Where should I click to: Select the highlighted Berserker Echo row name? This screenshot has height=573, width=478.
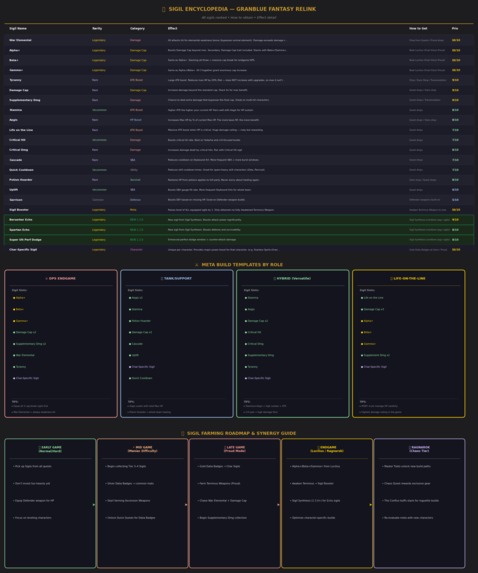[x=21, y=220]
